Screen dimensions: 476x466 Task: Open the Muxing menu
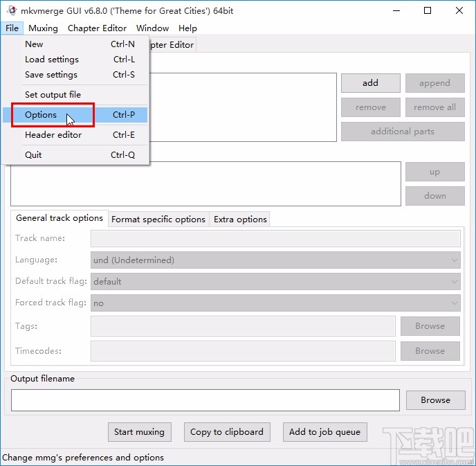pos(43,28)
